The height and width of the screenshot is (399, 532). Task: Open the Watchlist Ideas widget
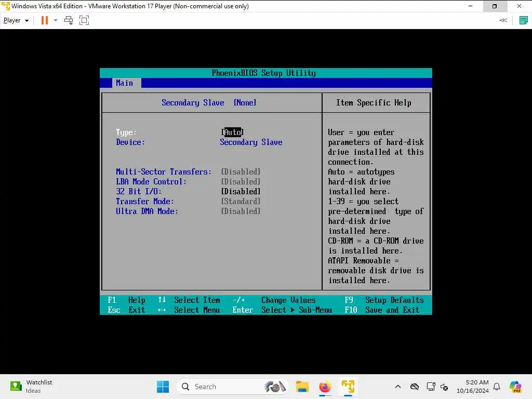31,387
